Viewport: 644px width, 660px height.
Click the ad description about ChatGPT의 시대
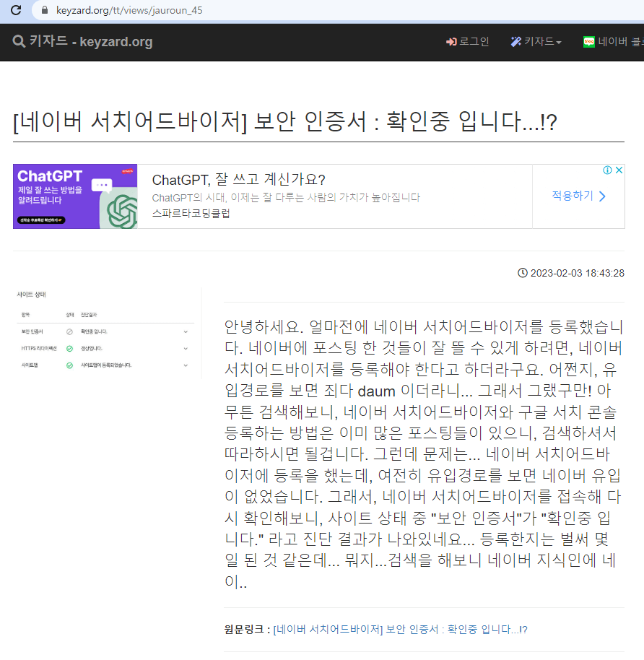[x=286, y=197]
